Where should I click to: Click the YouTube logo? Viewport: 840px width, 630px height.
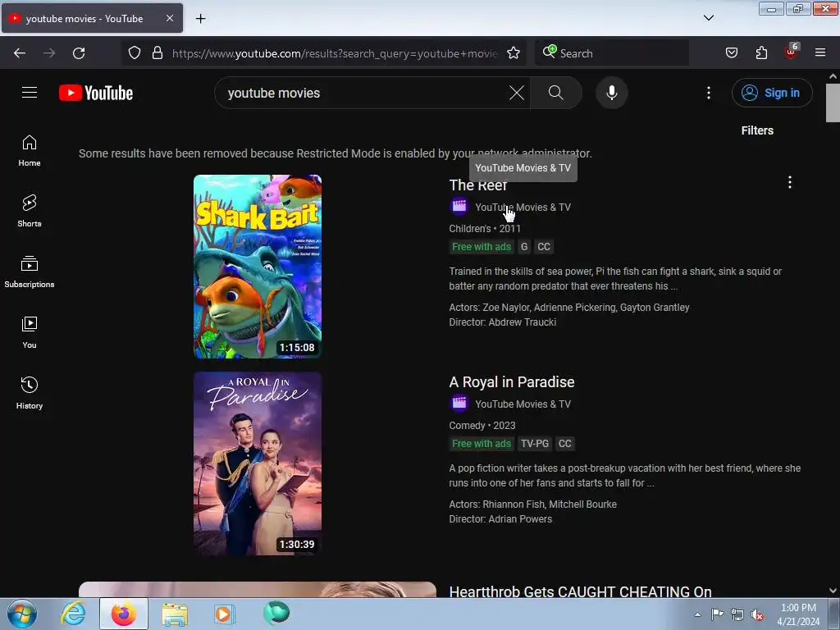96,93
